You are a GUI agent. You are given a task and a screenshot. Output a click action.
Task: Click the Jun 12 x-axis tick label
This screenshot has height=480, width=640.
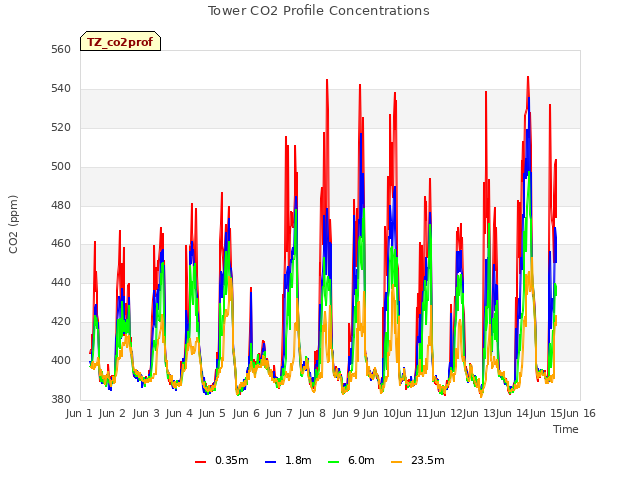pyautogui.click(x=446, y=413)
